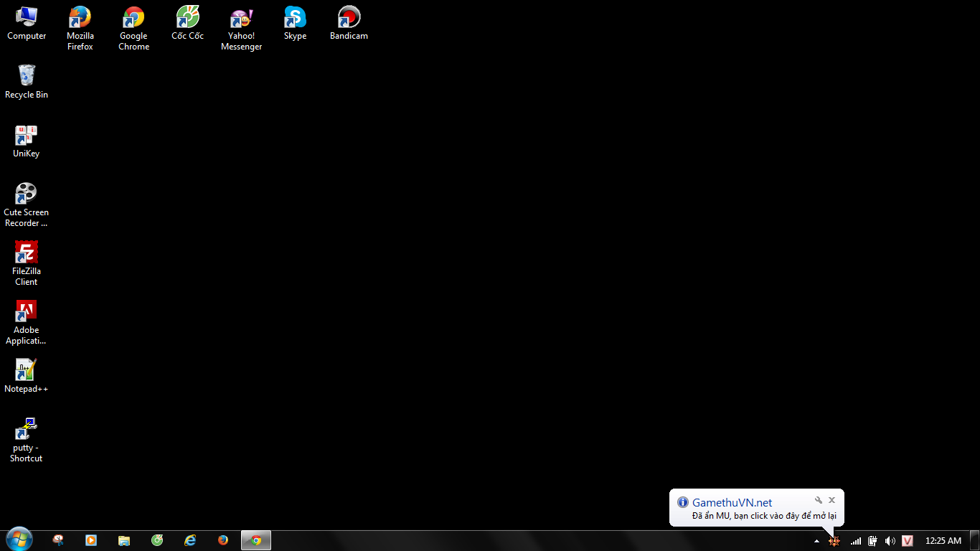The width and height of the screenshot is (980, 551).
Task: Select the Cốc Cốc browser desktop shortcut
Action: click(x=188, y=23)
